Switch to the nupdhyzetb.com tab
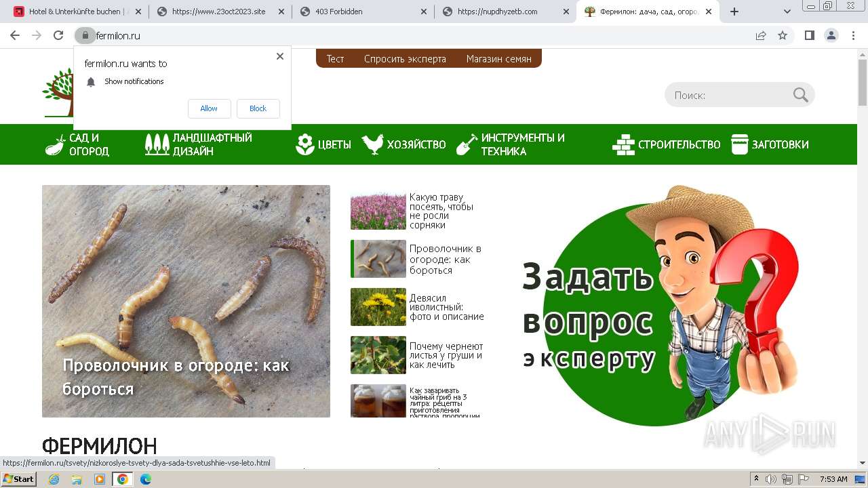868x488 pixels. [505, 12]
